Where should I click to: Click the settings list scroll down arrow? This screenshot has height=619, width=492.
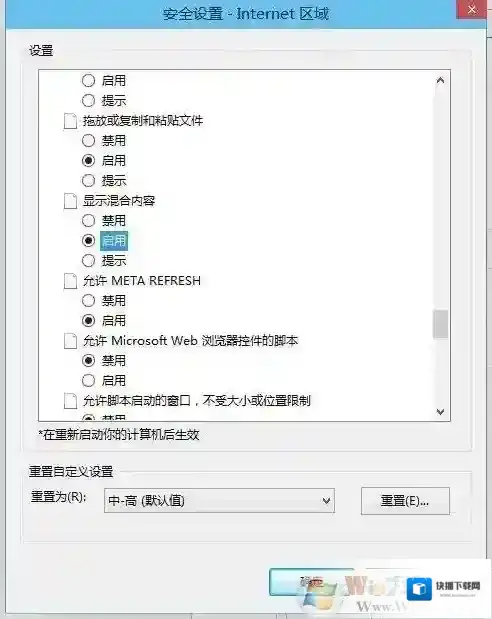pos(440,412)
